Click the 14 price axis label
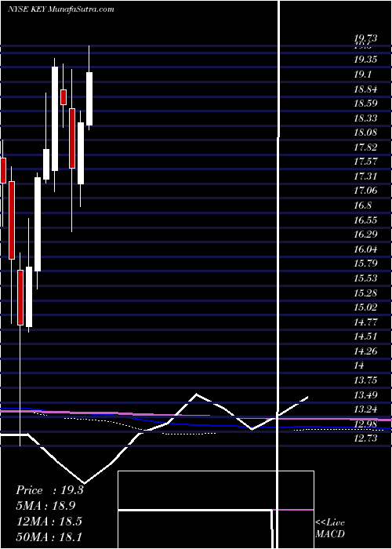Viewport: 392px width, 549px height. [x=359, y=365]
